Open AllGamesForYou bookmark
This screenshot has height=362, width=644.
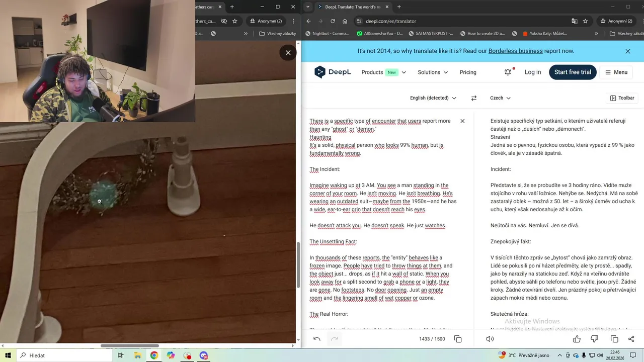pos(380,34)
